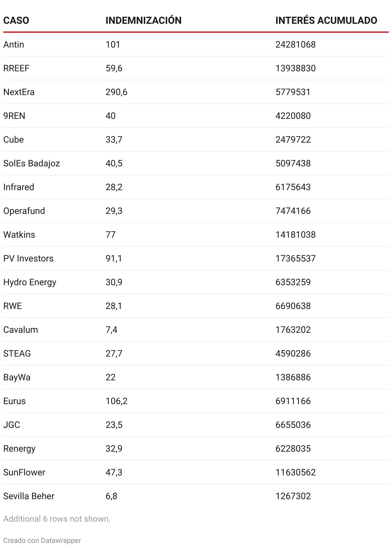Screen dimensions: 392x548
Task: Click the 9REN case cell
Action: [14, 116]
